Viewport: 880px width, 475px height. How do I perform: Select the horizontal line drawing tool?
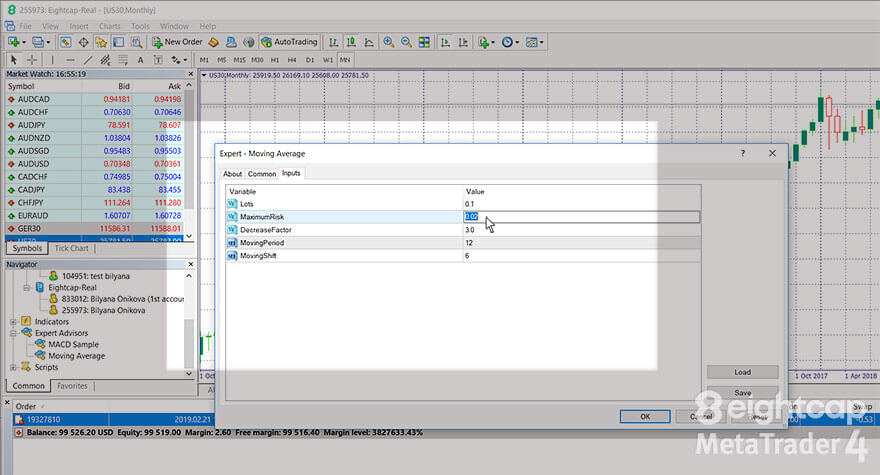coord(70,60)
